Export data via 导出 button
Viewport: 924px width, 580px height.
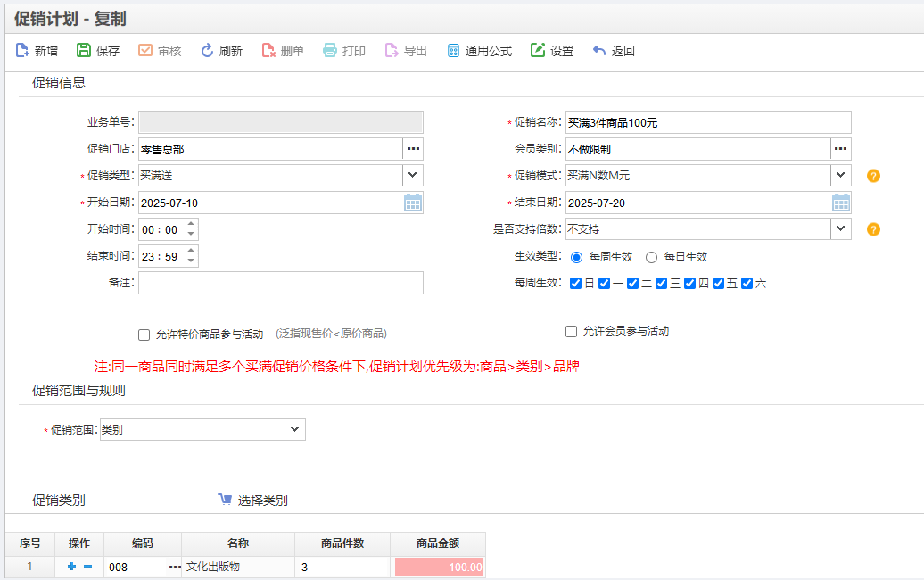coord(406,51)
